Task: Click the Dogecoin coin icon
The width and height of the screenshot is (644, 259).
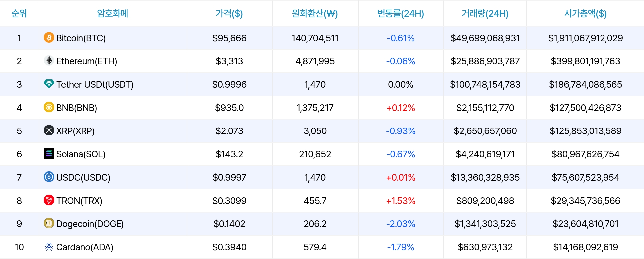Action: coord(49,223)
